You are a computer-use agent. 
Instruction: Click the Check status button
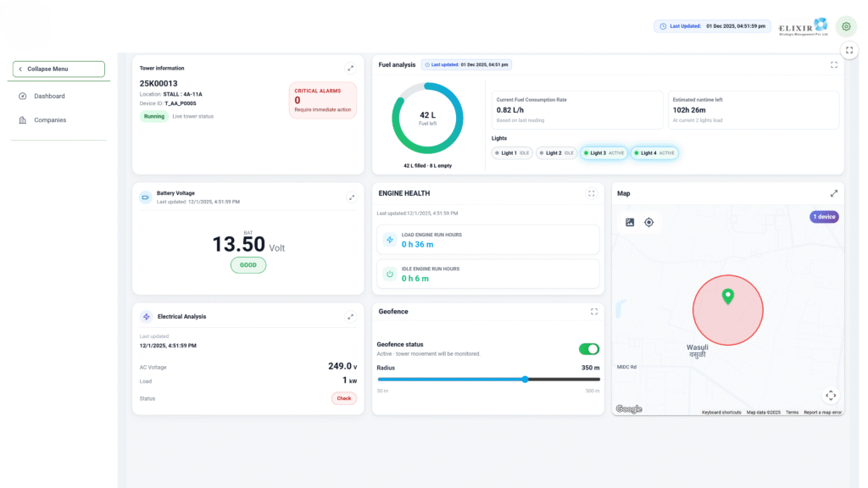coord(343,398)
